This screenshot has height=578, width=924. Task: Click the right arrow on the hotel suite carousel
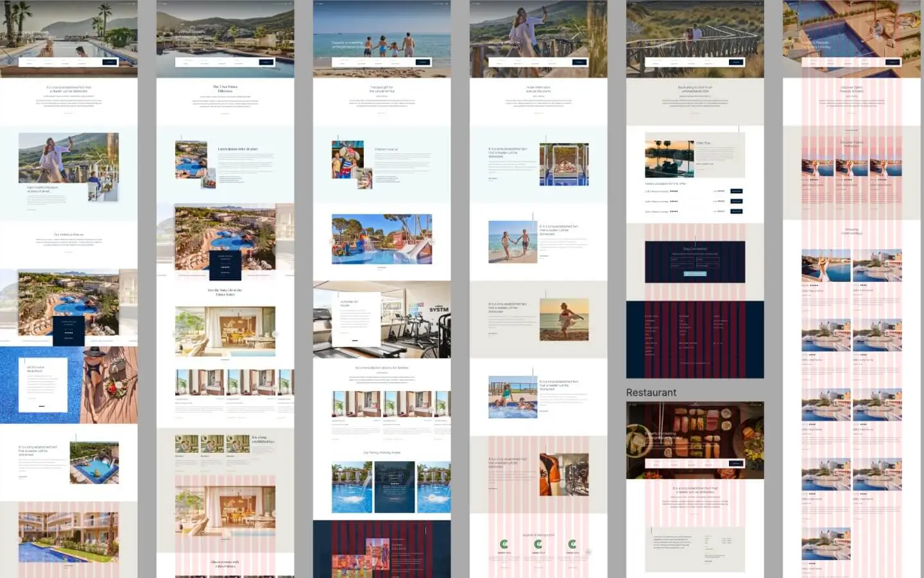pos(276,334)
